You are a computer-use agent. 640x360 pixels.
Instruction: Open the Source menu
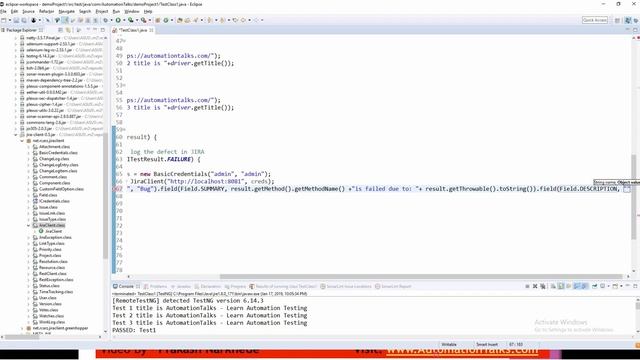[x=29, y=11]
